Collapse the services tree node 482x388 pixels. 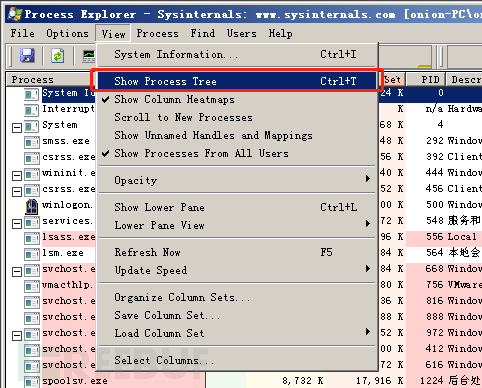[x=17, y=224]
